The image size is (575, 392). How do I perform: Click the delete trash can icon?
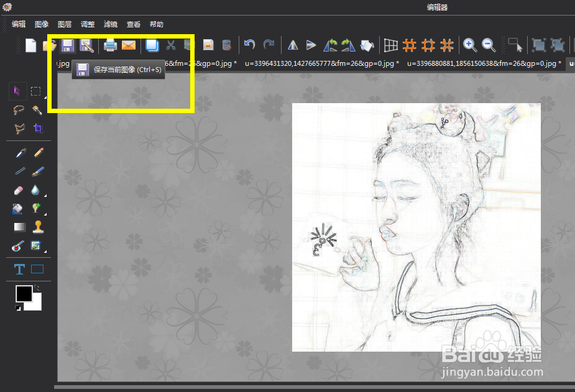tap(227, 45)
